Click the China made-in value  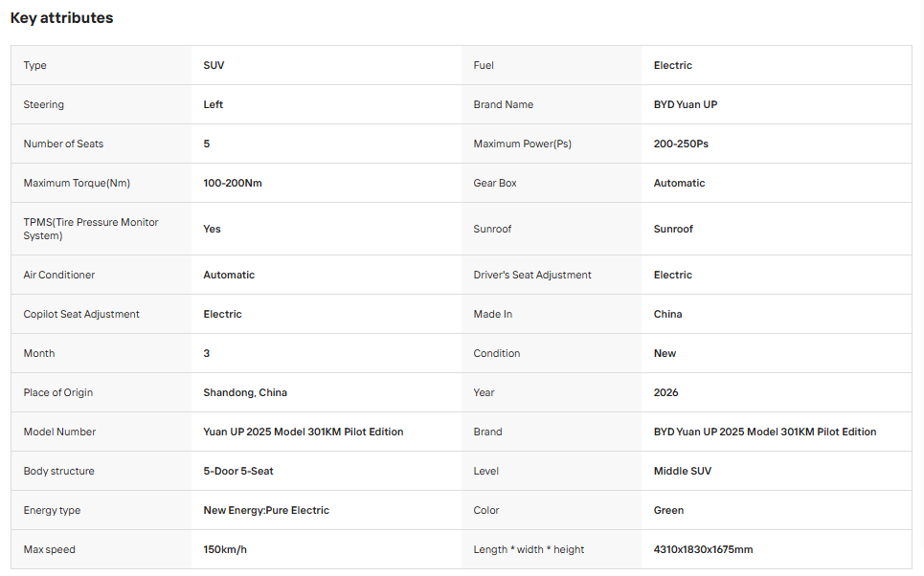[x=667, y=314]
